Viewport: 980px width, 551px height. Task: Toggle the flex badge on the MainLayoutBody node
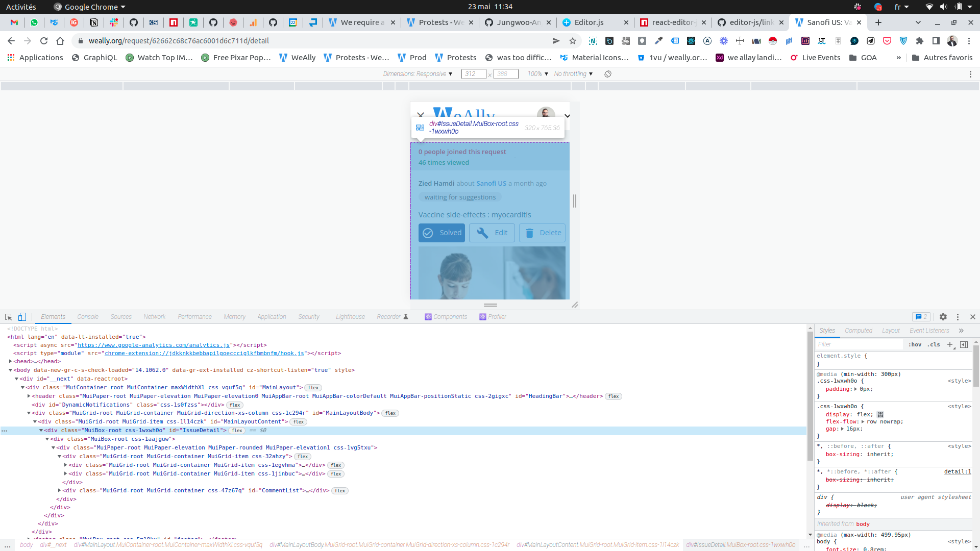390,413
